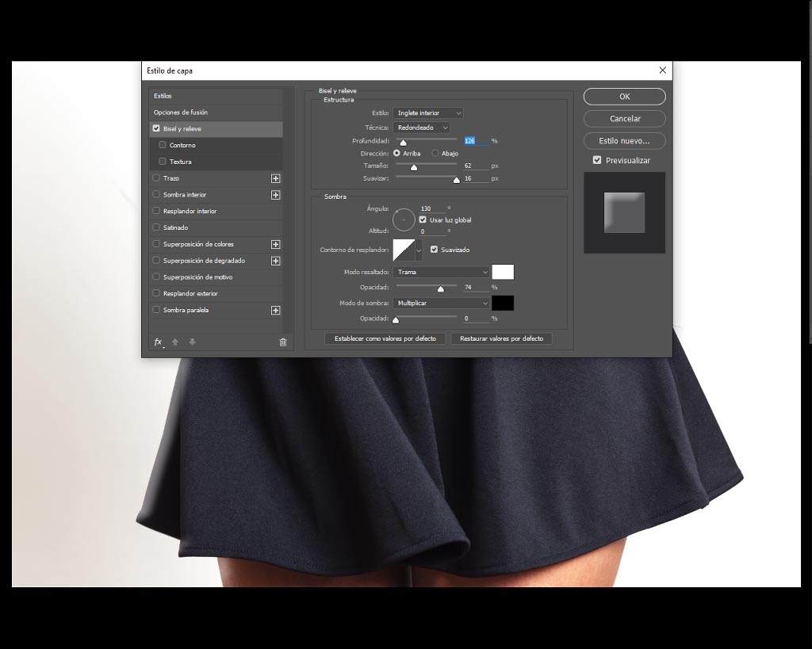Open the Modo resaltado dropdown showing Trama

coord(441,273)
